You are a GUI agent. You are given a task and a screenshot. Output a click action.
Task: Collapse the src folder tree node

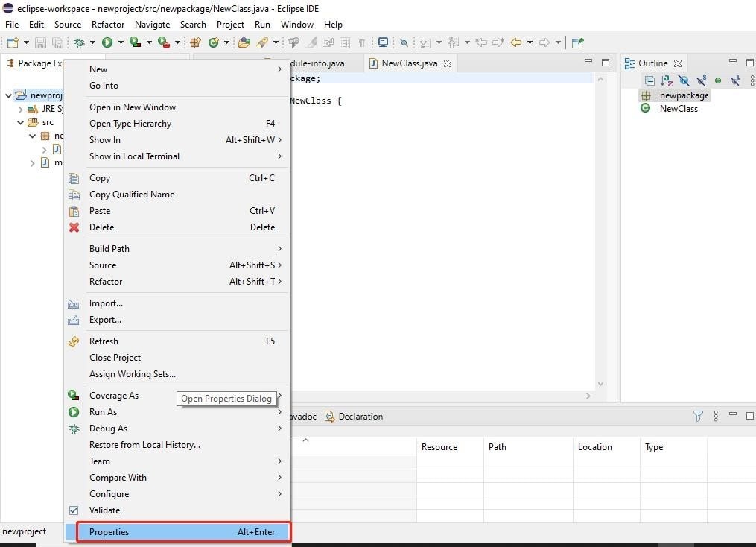(21, 122)
